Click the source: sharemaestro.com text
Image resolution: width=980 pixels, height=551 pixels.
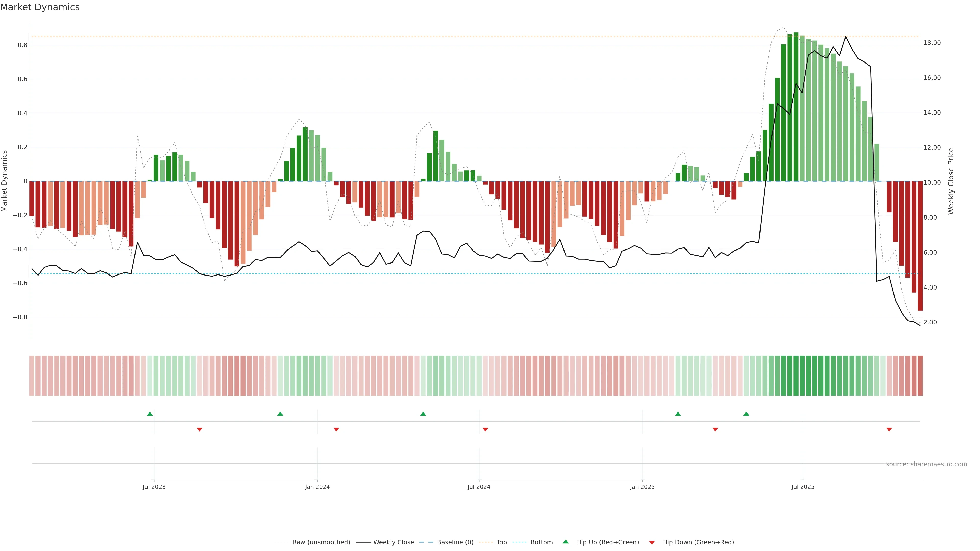tap(926, 464)
